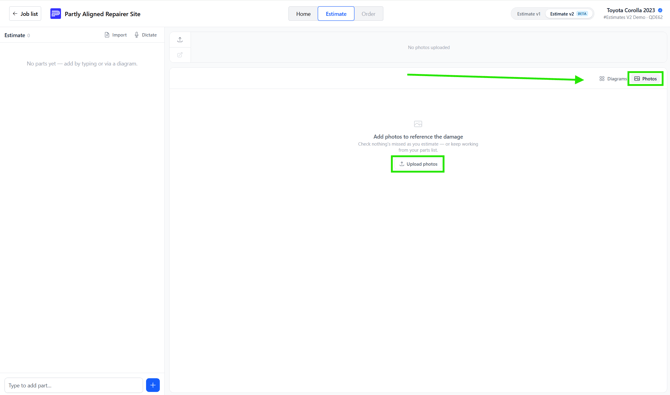
Task: Switch to Estimate v1
Action: click(x=529, y=14)
